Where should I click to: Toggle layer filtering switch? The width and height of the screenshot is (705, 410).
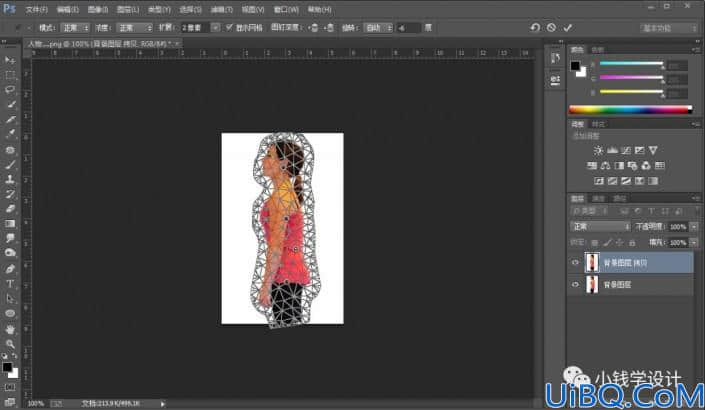pyautogui.click(x=697, y=211)
